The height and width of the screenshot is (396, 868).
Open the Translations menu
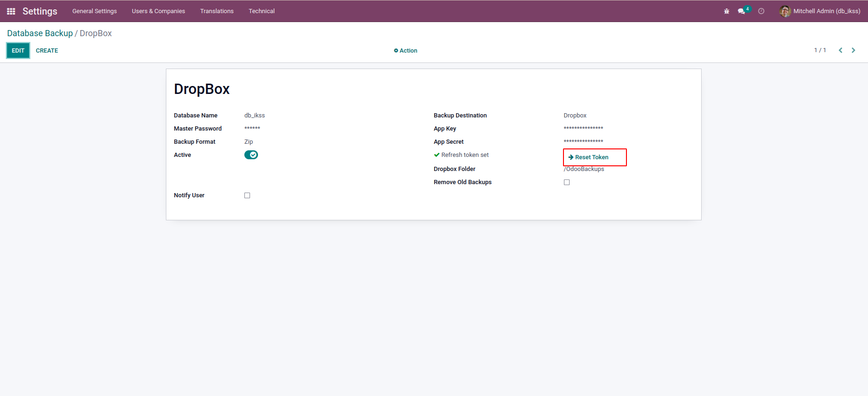coord(217,11)
